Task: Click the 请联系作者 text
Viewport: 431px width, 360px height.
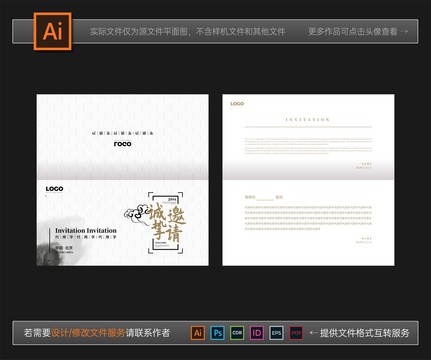Action: (148, 333)
